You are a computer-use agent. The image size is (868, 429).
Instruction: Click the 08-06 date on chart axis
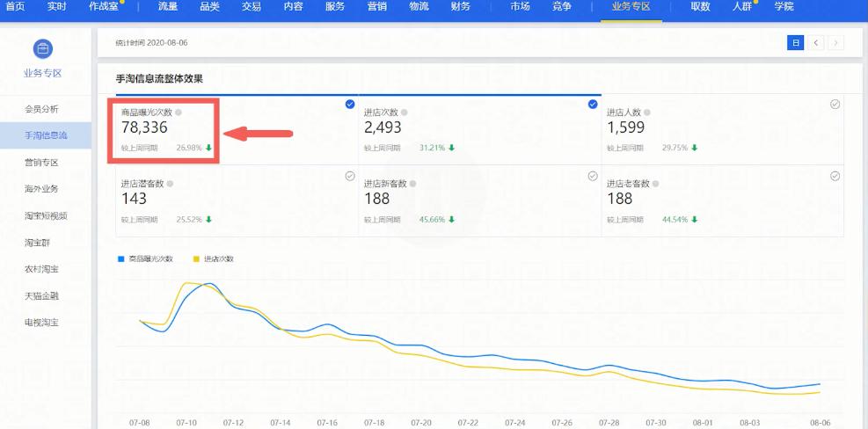821,422
